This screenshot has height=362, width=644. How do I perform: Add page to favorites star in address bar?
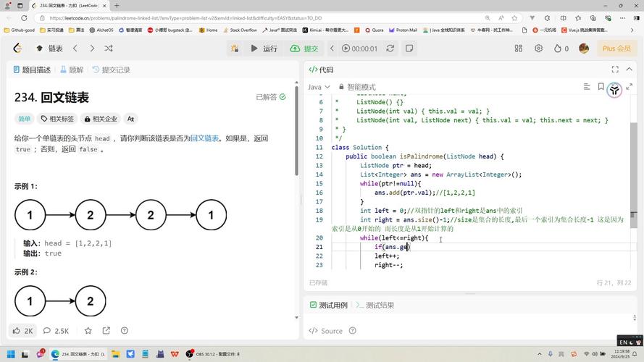click(x=514, y=18)
